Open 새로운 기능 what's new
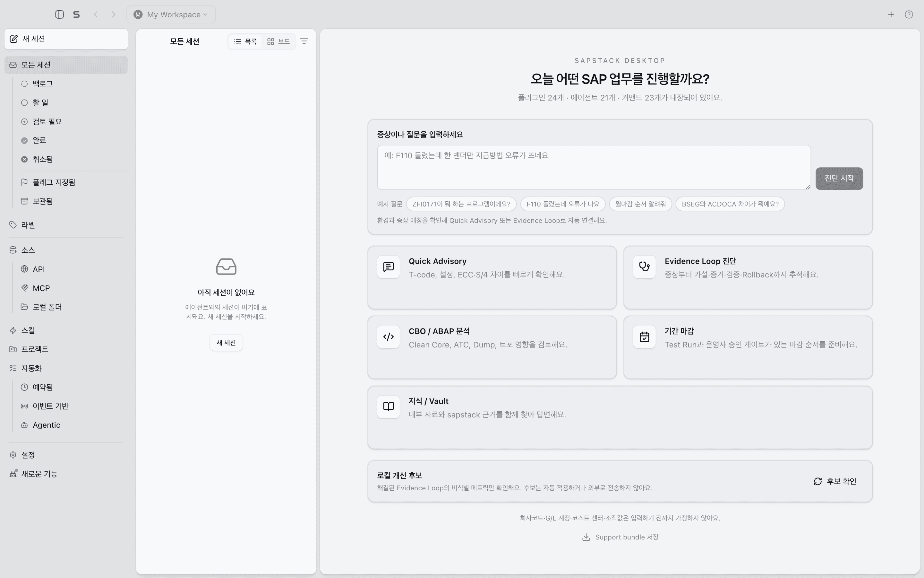Image resolution: width=924 pixels, height=578 pixels. [66, 474]
